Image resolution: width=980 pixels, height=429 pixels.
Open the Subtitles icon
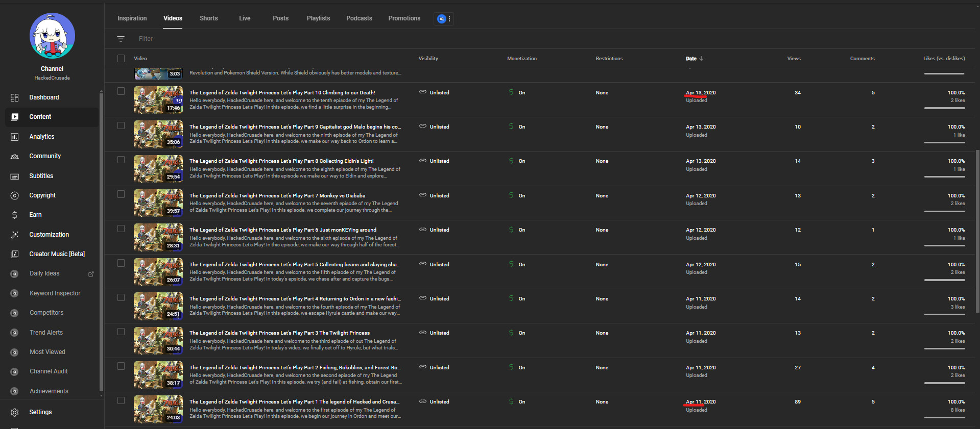click(15, 176)
